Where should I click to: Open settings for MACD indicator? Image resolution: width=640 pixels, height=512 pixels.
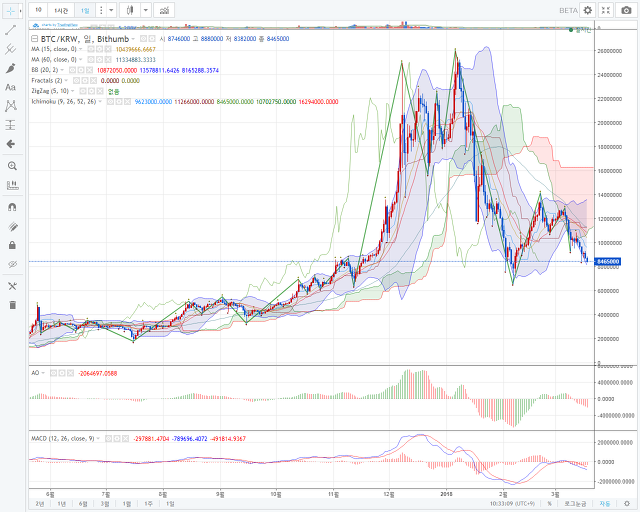[117, 439]
